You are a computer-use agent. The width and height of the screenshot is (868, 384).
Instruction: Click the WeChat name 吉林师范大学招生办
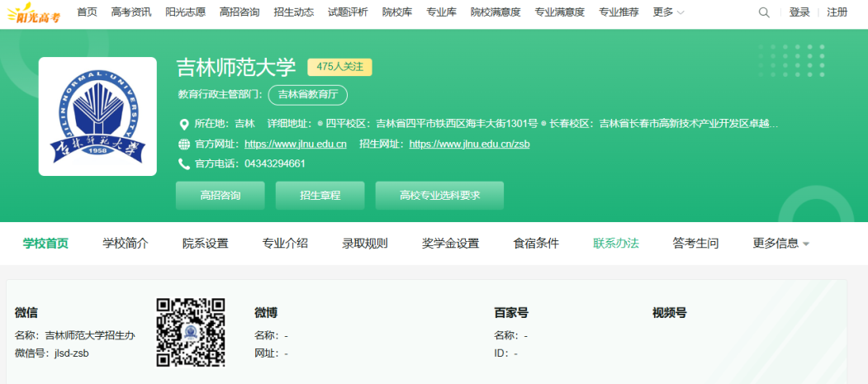coord(90,335)
